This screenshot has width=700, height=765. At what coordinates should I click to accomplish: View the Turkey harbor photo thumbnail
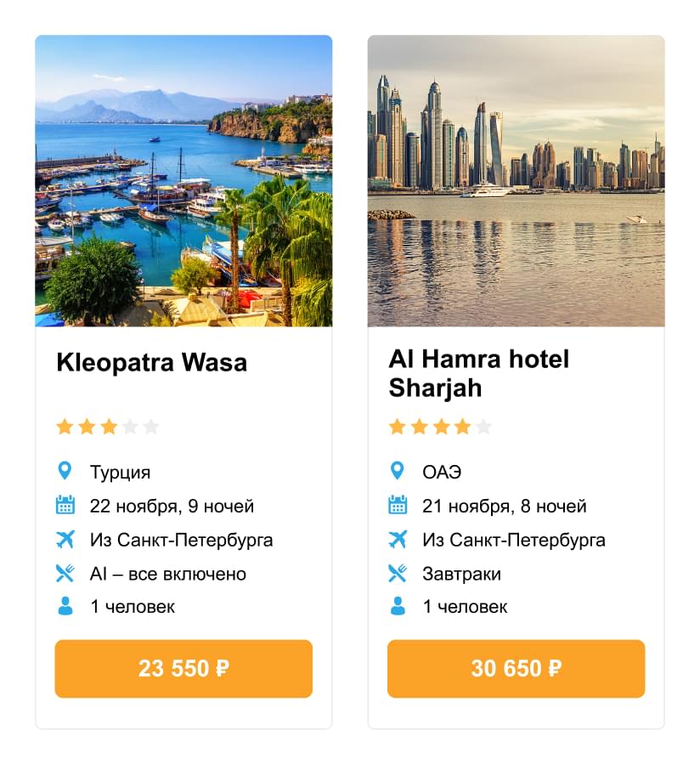(x=183, y=181)
